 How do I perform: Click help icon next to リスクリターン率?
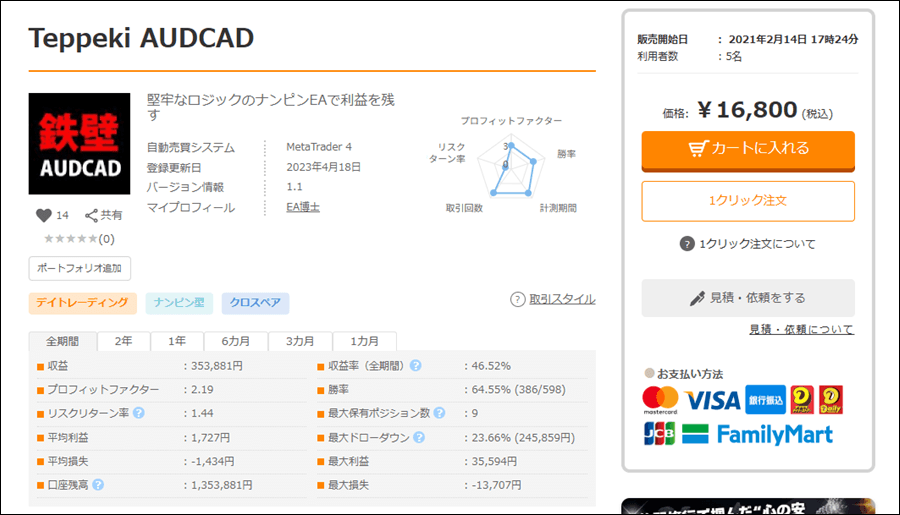click(139, 412)
